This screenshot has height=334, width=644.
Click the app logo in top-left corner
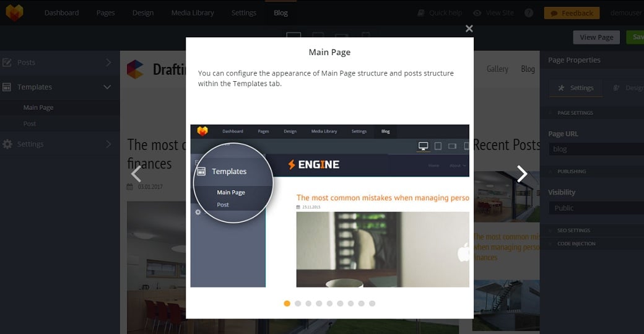point(14,12)
